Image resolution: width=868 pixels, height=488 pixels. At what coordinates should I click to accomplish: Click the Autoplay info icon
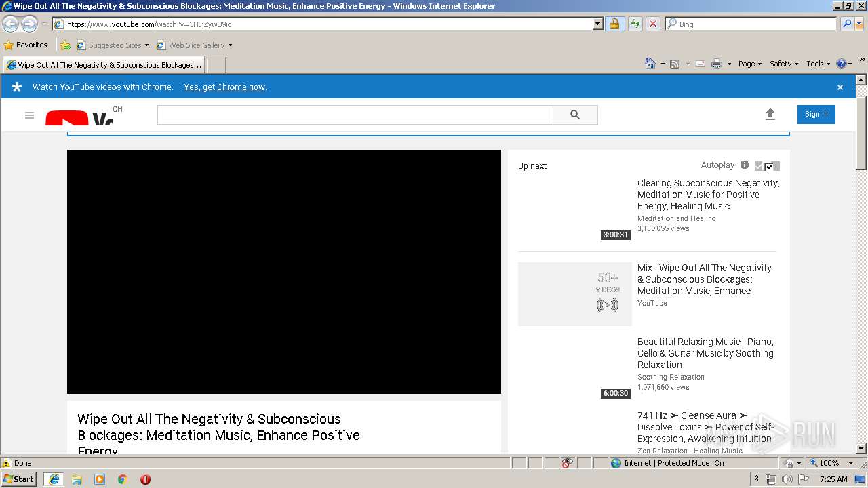(745, 165)
